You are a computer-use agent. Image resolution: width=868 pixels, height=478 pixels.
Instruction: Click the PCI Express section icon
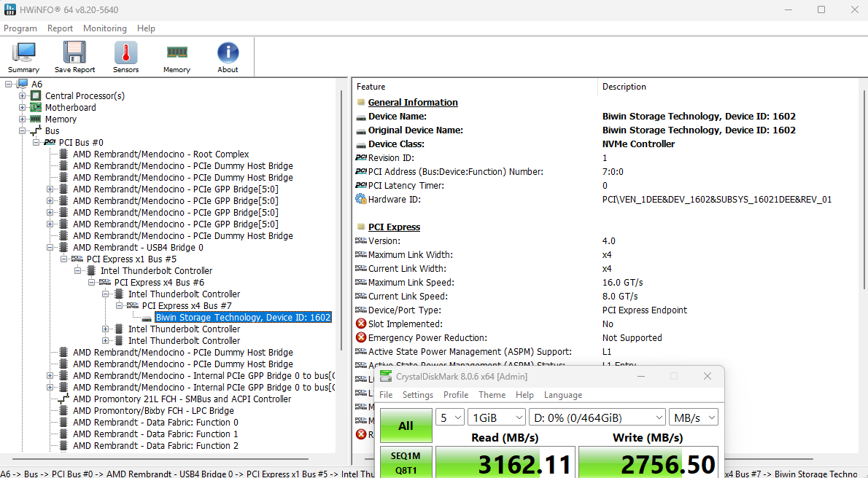pos(361,227)
